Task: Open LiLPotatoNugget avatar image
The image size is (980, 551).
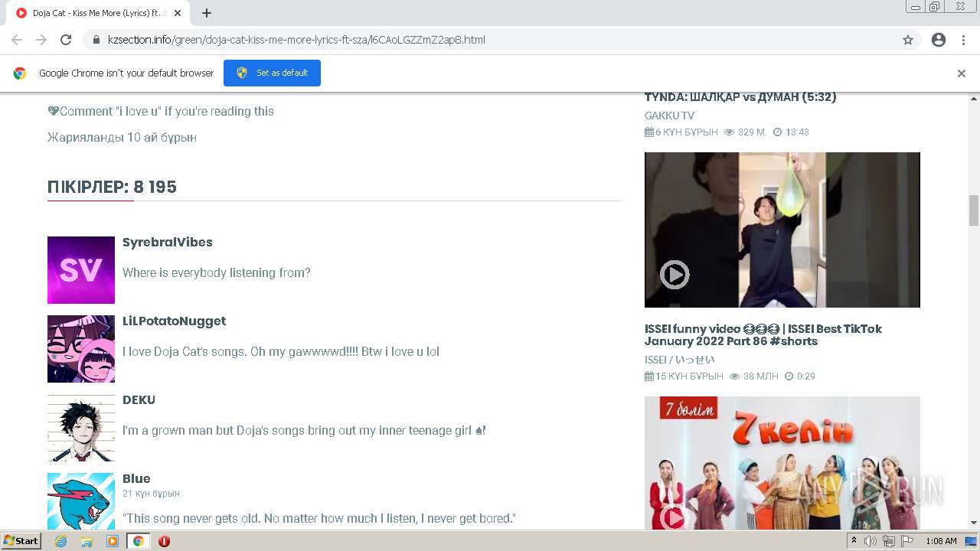Action: coord(81,349)
